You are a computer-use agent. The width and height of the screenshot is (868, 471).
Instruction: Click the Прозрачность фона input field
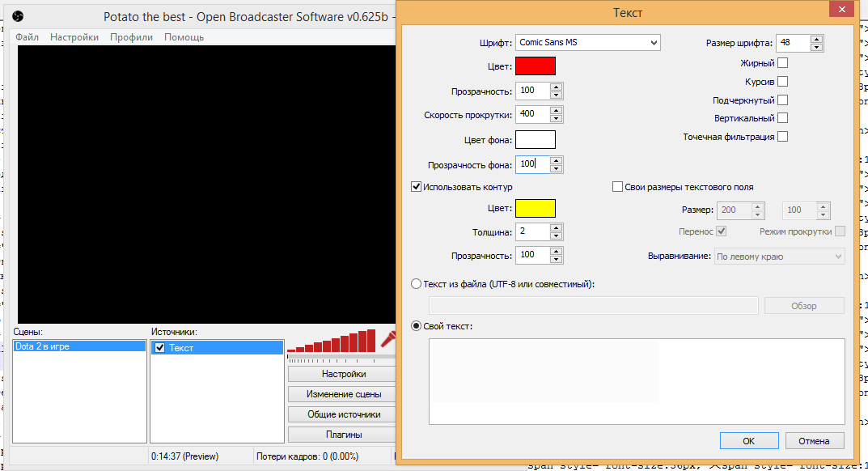pyautogui.click(x=533, y=164)
